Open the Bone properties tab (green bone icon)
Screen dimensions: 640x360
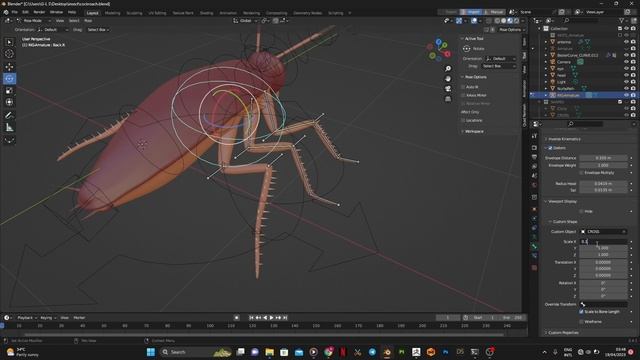pyautogui.click(x=534, y=246)
